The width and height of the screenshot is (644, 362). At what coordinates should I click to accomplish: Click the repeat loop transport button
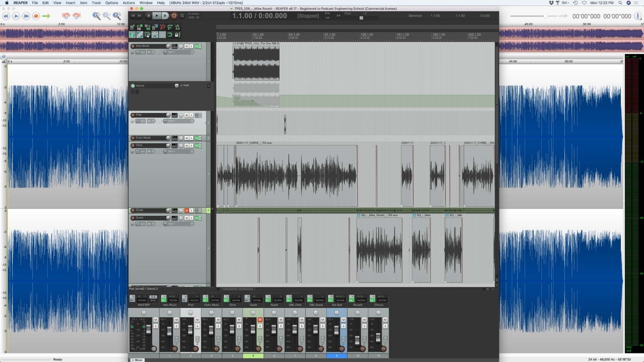[182, 16]
